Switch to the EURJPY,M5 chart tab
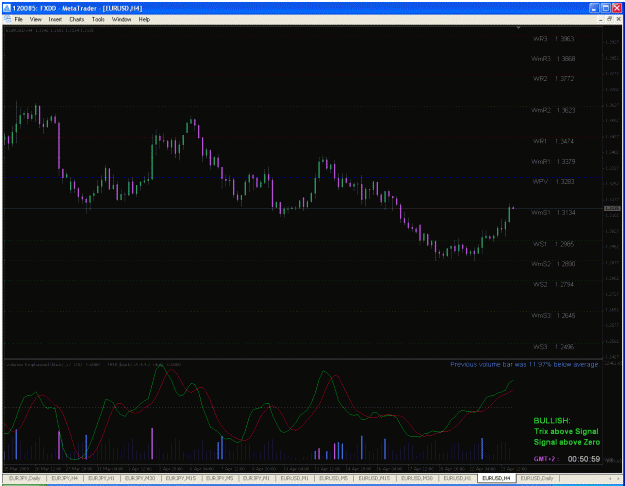The height and width of the screenshot is (486, 625). pos(220,478)
